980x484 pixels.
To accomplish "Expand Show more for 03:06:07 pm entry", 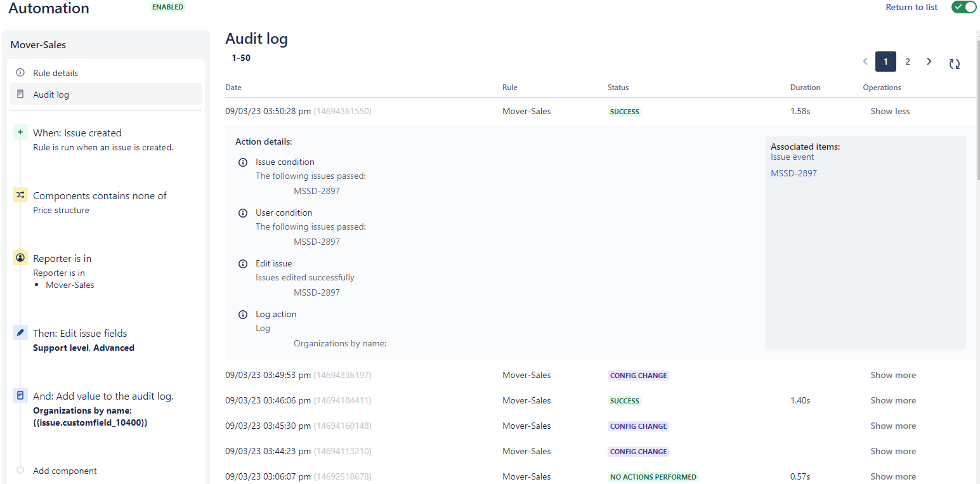I will pos(893,476).
